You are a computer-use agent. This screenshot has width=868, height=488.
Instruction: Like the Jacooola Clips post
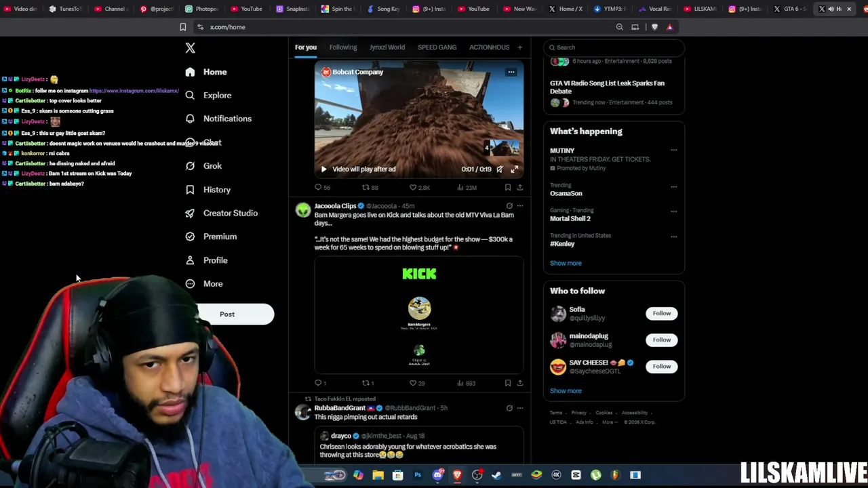[417, 383]
